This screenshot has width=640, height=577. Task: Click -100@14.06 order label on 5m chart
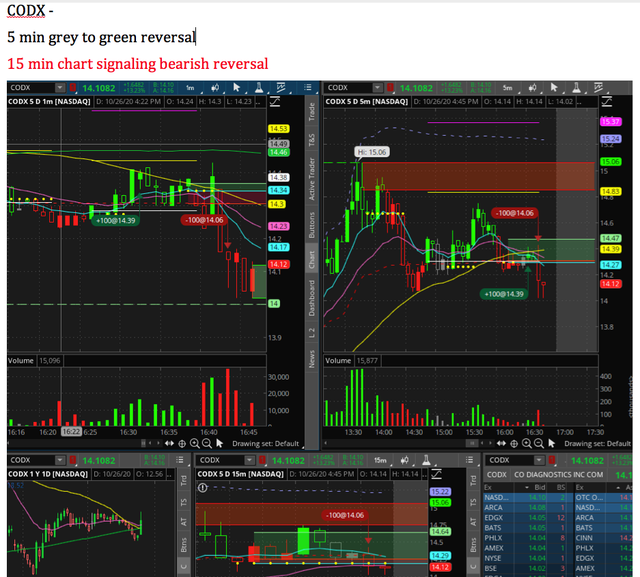[514, 213]
